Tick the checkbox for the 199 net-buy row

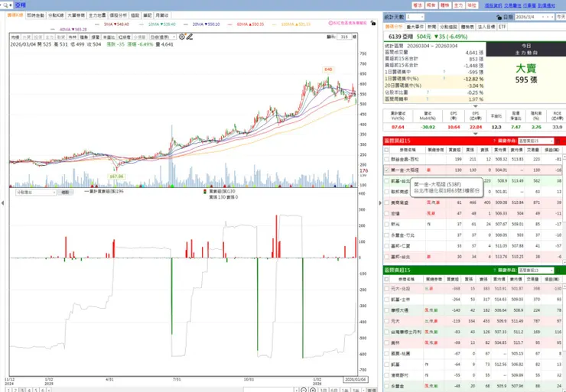[x=387, y=159]
